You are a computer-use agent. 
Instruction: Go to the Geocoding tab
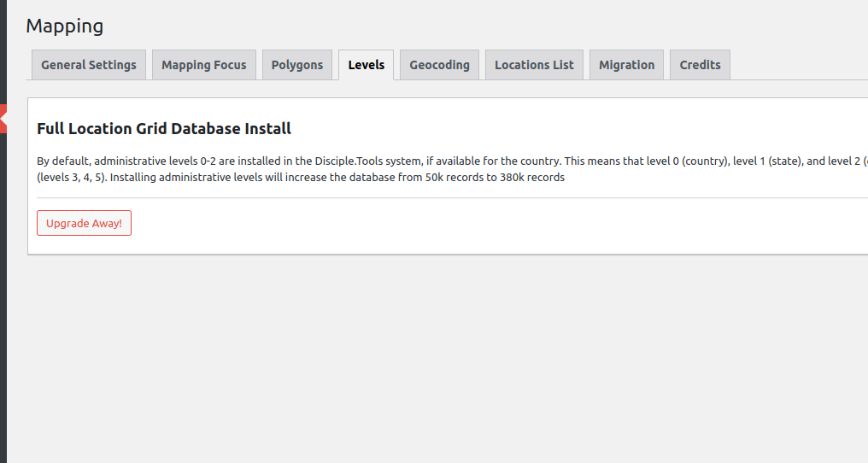click(x=439, y=65)
